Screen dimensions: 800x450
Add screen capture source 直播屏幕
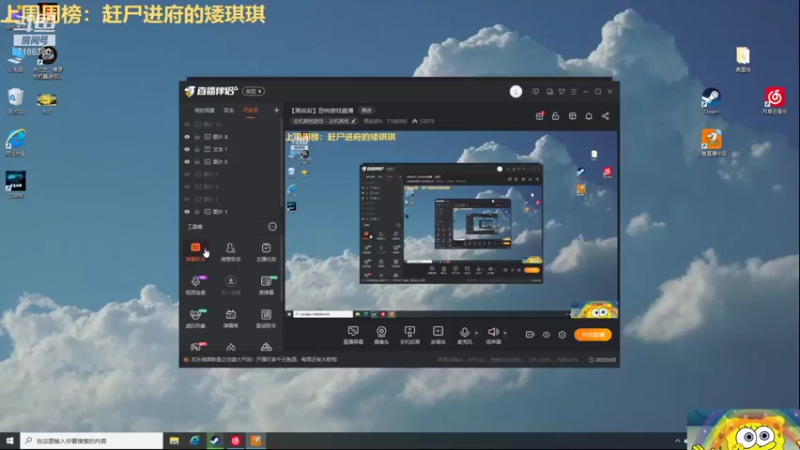(x=353, y=335)
